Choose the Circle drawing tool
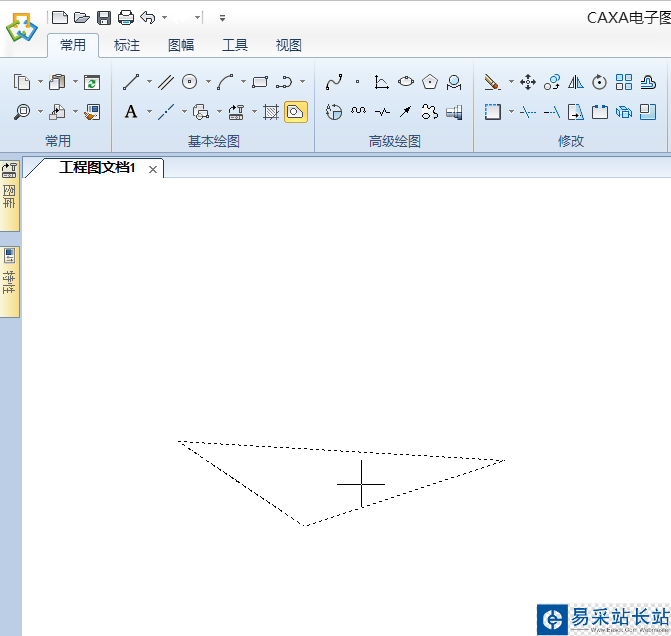The width and height of the screenshot is (671, 636). [x=190, y=82]
